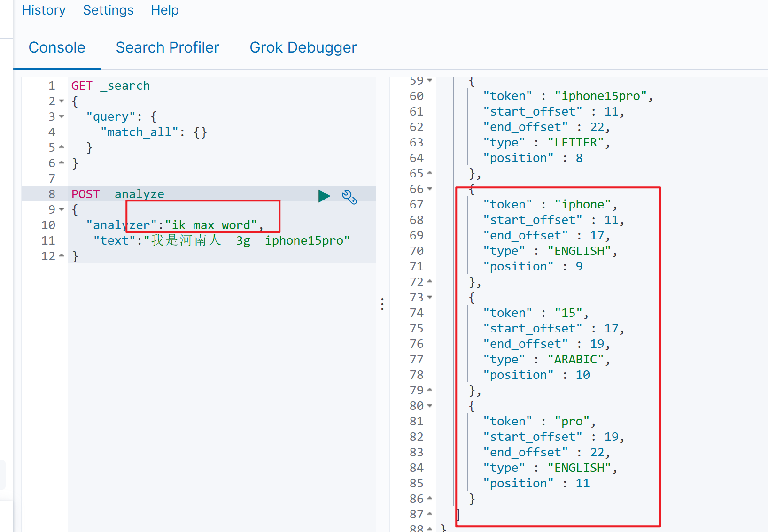768x532 pixels.
Task: Click the "ARABIC" type value
Action: (x=576, y=360)
